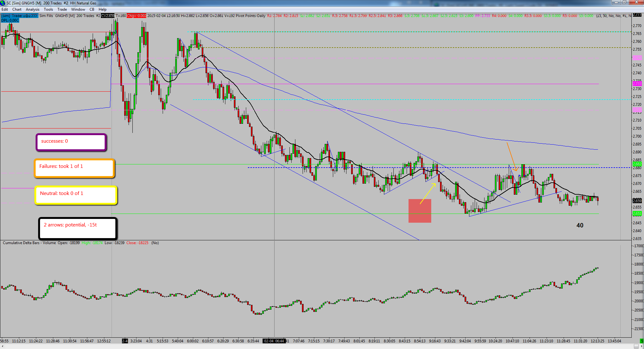
Task: Click the '11:12:15' time axis label
Action: pyautogui.click(x=19, y=341)
